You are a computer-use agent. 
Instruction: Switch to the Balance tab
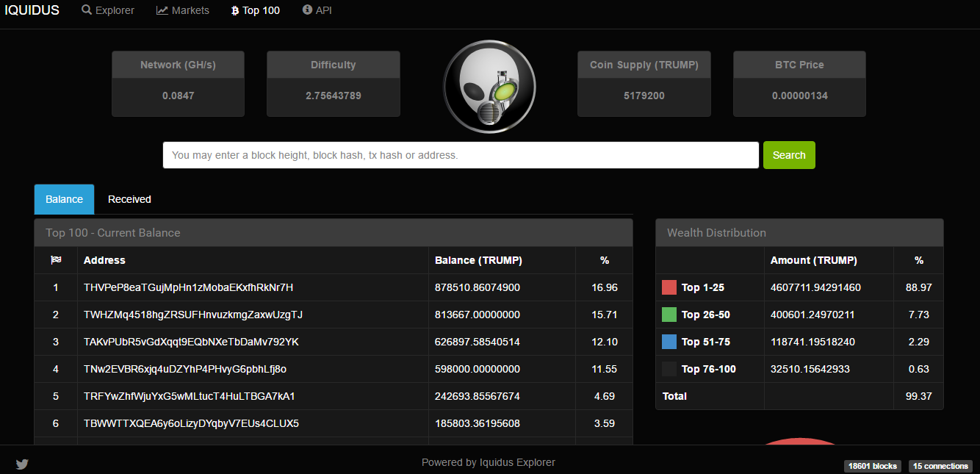pos(65,199)
